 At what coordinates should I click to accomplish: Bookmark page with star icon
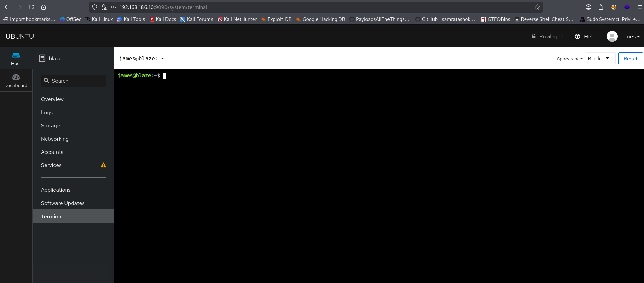(x=537, y=7)
